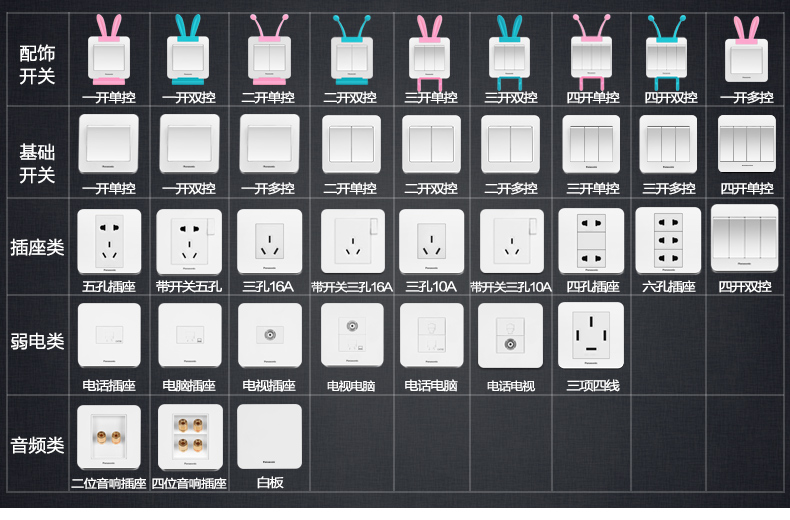Screen dimensions: 790x520
Task: Select the 四位音响插座 audio socket image
Action: (x=190, y=437)
